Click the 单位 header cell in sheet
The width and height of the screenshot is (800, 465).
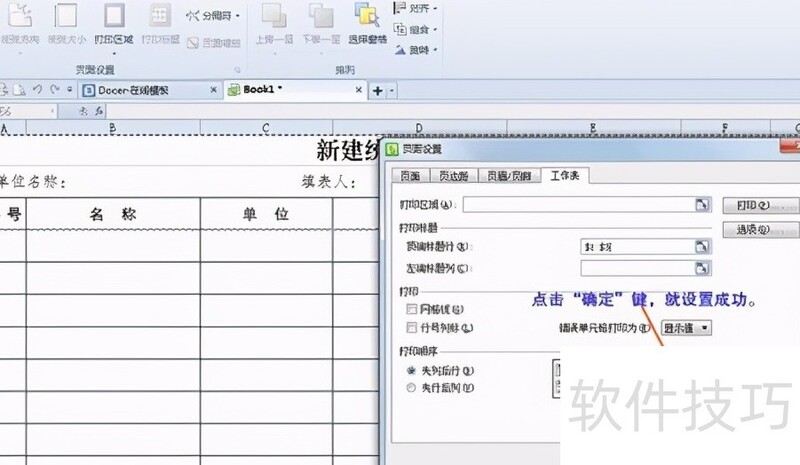pyautogui.click(x=266, y=214)
